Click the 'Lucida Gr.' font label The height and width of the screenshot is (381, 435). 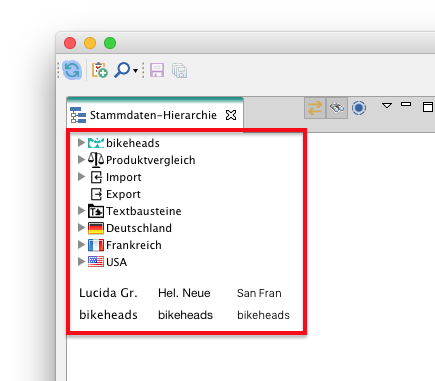pyautogui.click(x=108, y=293)
